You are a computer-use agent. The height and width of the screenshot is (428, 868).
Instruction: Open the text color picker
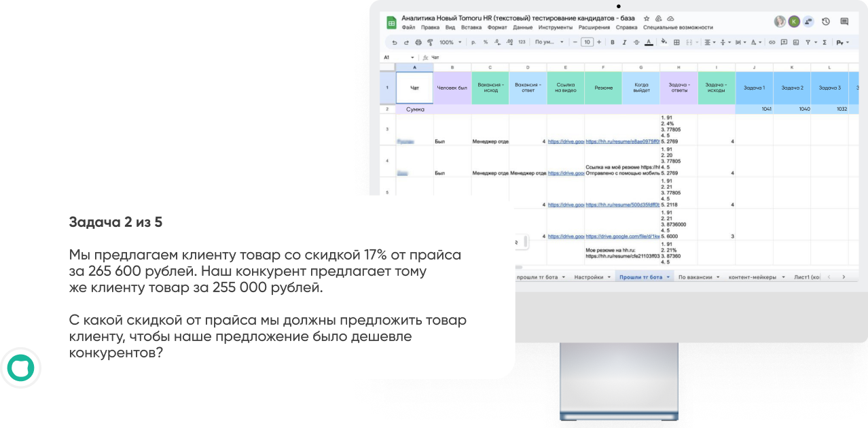tap(649, 42)
